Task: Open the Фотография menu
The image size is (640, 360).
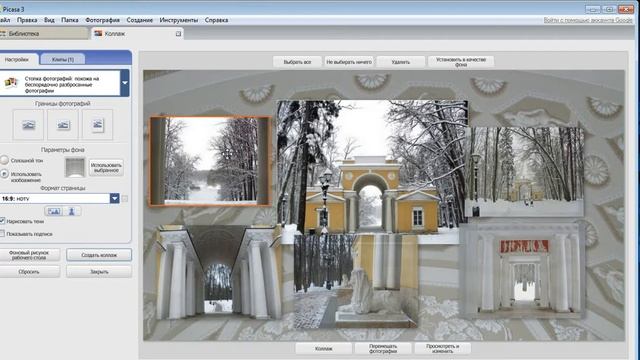Action: (x=102, y=20)
